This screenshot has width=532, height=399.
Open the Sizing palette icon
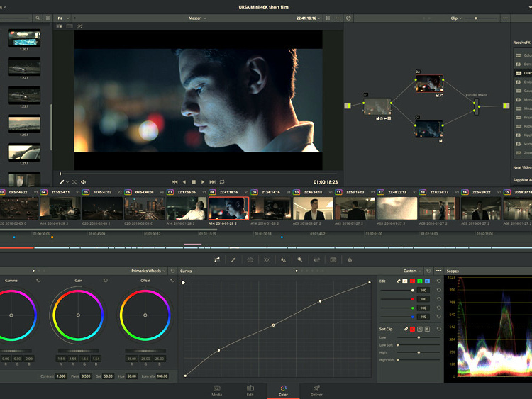click(x=316, y=259)
